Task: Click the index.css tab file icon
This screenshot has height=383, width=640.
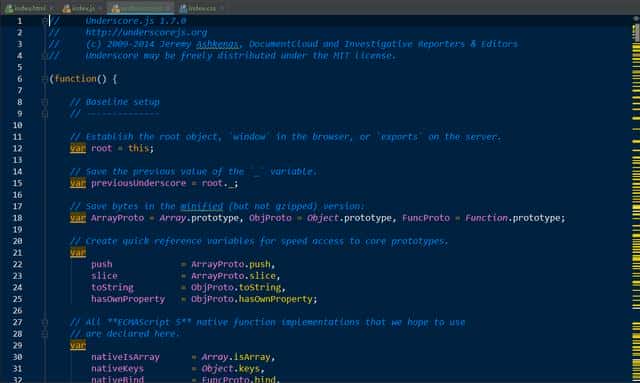Action: pyautogui.click(x=183, y=8)
